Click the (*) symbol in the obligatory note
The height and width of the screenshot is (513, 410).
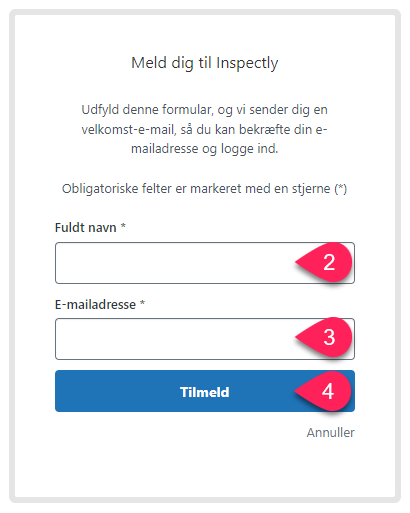[x=341, y=189]
